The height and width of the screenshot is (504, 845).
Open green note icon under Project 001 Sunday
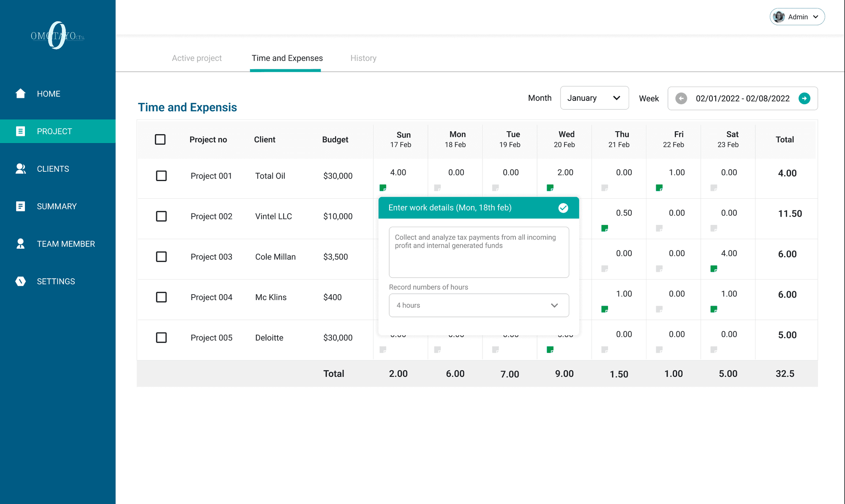[x=383, y=187]
